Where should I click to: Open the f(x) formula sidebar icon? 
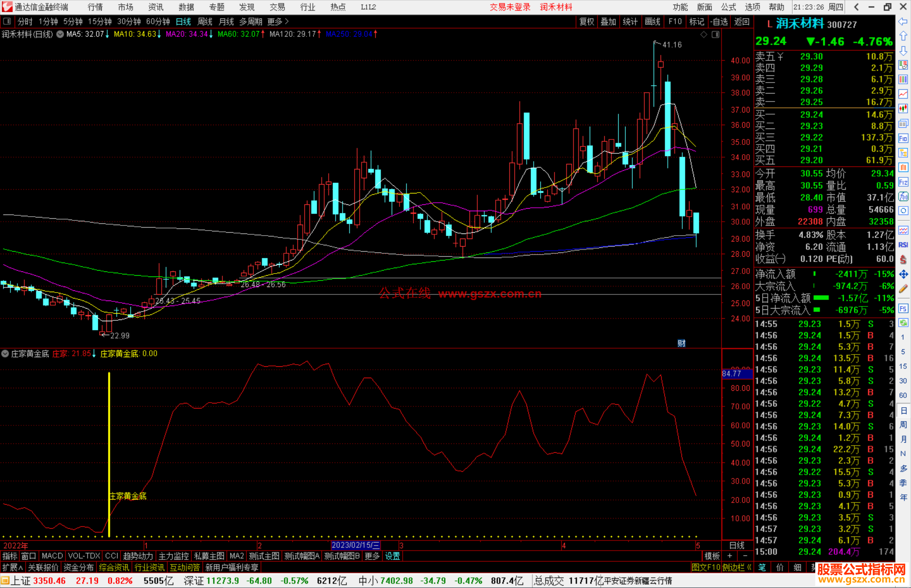click(x=903, y=196)
